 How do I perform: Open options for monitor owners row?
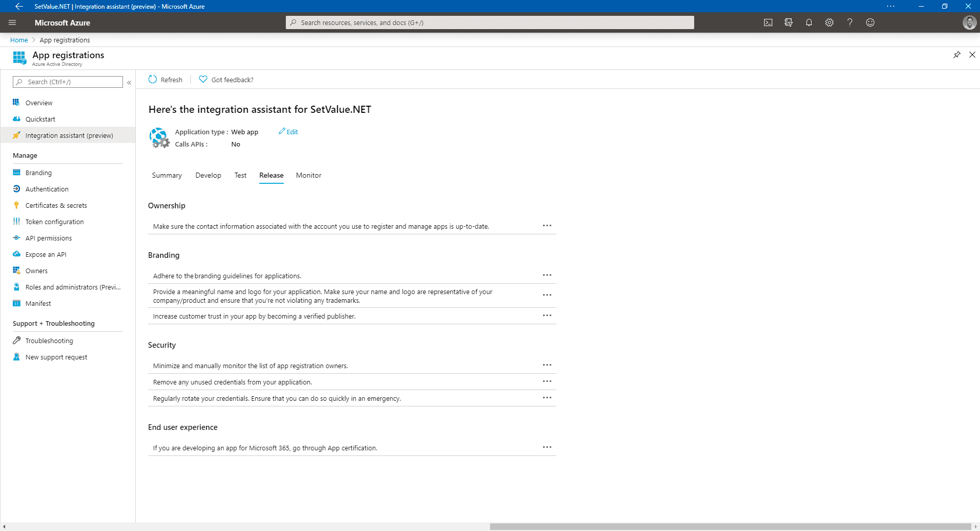547,365
